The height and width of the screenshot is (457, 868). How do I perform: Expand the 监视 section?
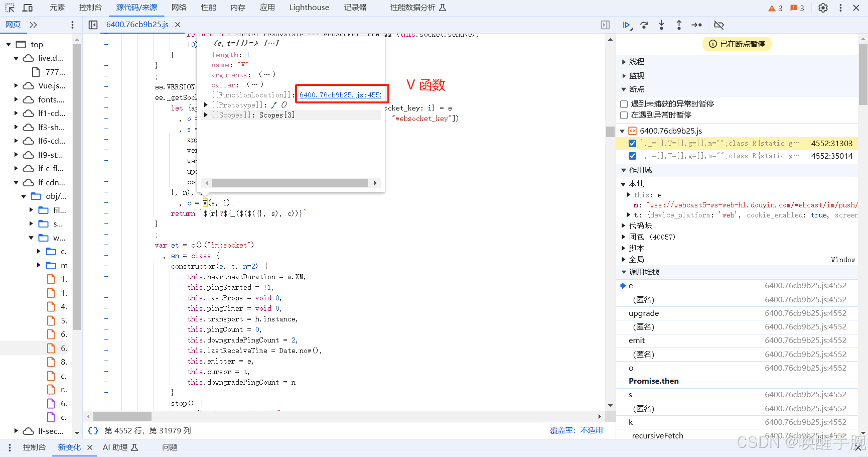tap(624, 76)
